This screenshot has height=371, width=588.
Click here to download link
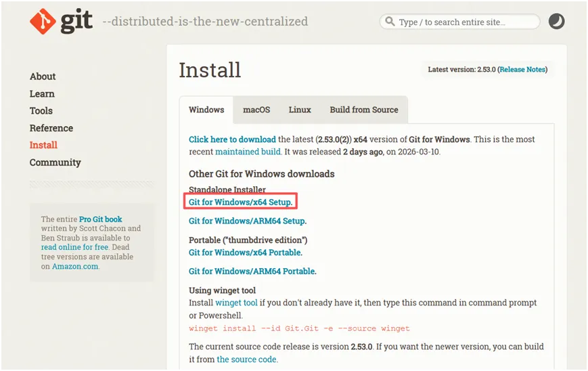[x=232, y=139]
